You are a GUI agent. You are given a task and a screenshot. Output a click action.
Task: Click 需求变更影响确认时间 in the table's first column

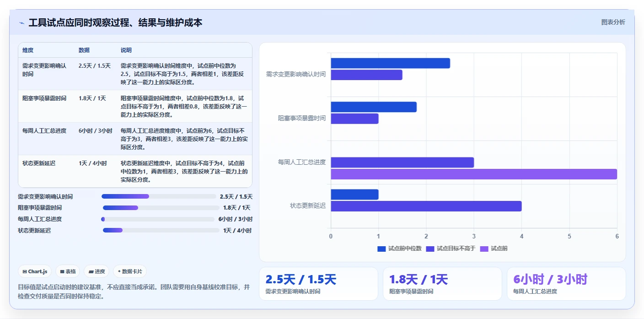pyautogui.click(x=44, y=70)
